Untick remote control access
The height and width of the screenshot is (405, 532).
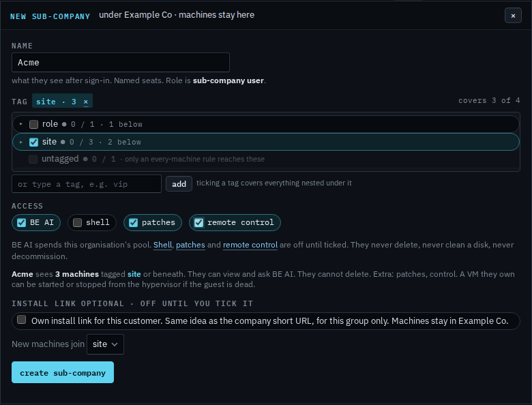[199, 222]
